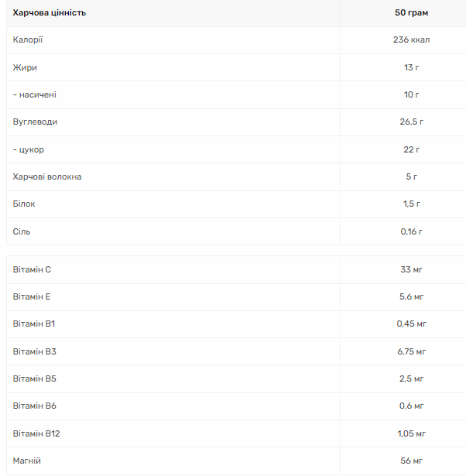Select the 'Харчові волокна' row label

(47, 176)
